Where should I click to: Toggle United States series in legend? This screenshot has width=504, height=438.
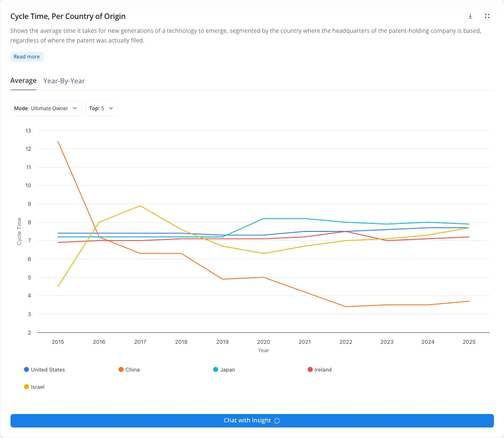(45, 369)
